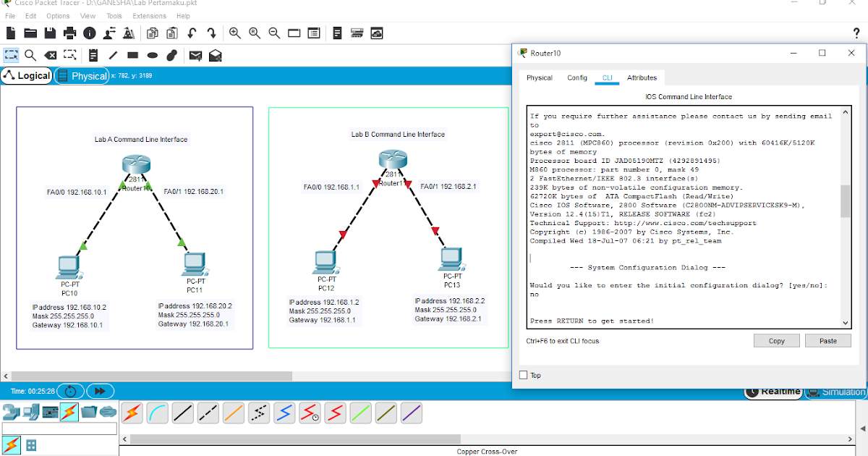Switch to Router10 Config tab
Screen dimensions: 868x456
click(x=576, y=77)
